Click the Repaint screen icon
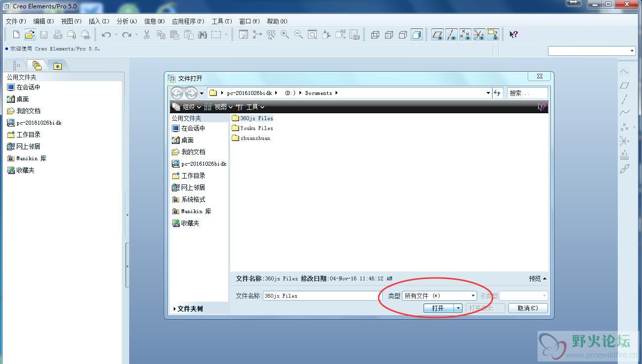 point(243,35)
